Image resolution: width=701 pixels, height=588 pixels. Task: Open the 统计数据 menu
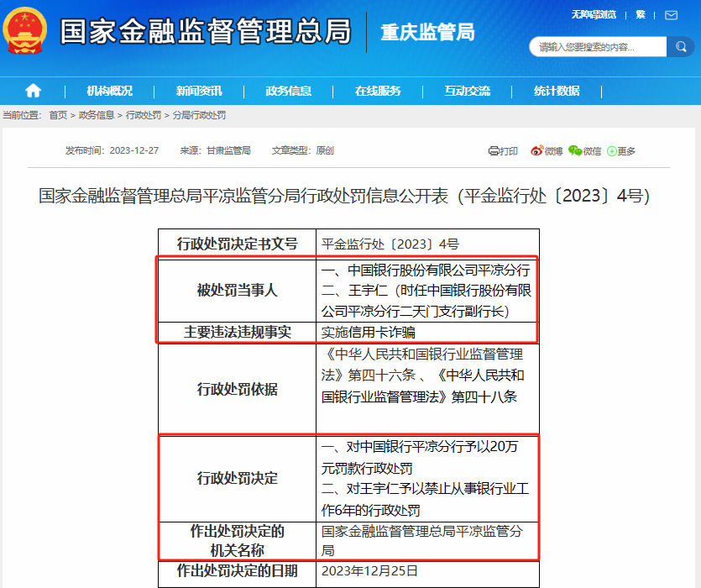click(x=557, y=91)
